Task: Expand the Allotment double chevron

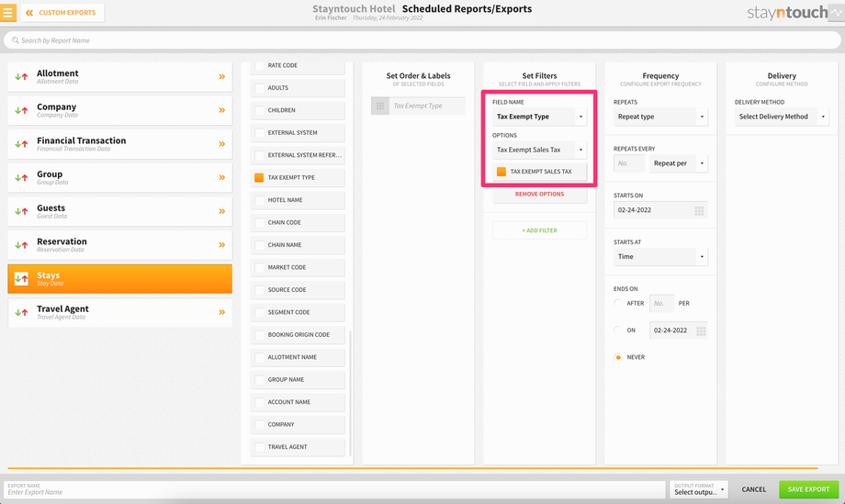Action: [x=222, y=77]
